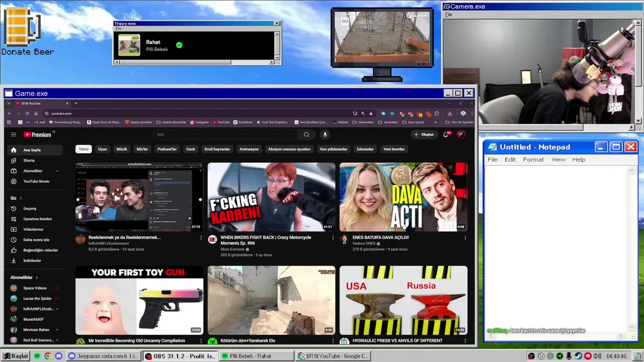Click the search magnifier button on YouTube
644x362 pixels.
pos(306,134)
